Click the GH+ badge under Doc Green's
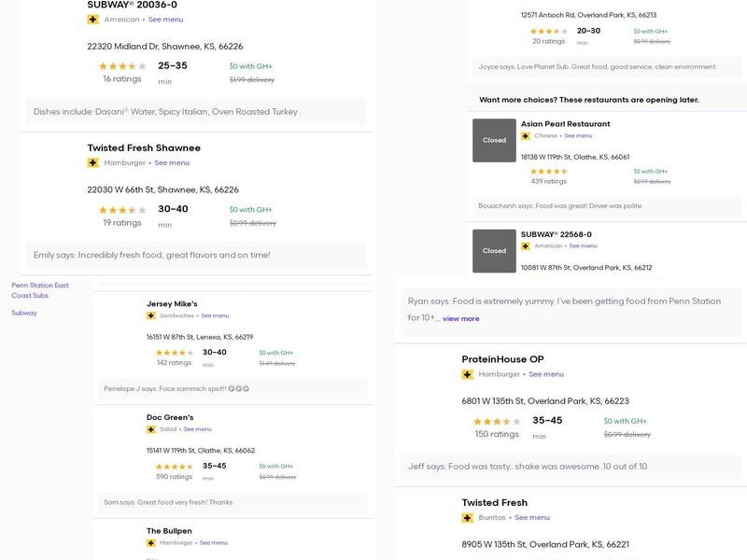Screen dimensions: 747x560 (x=151, y=429)
